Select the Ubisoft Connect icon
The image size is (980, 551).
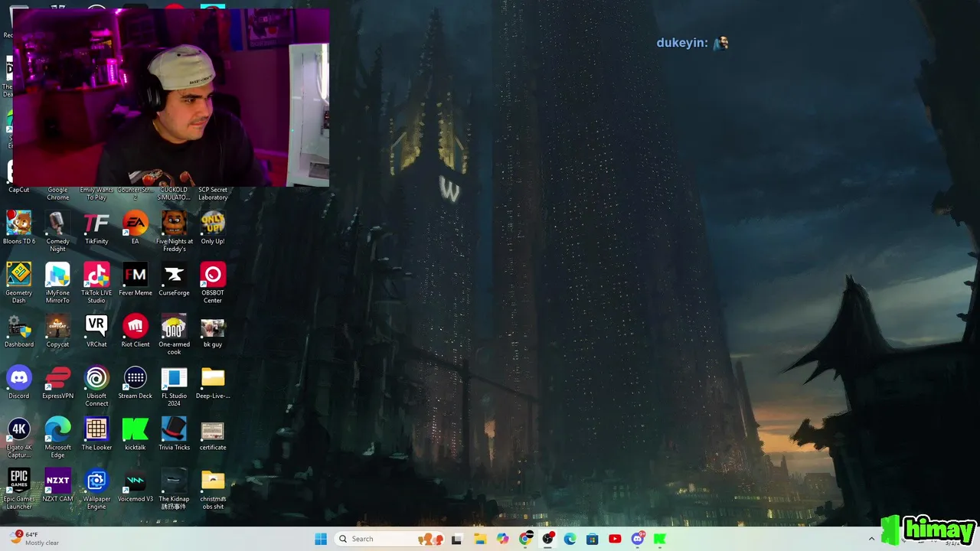coord(96,386)
